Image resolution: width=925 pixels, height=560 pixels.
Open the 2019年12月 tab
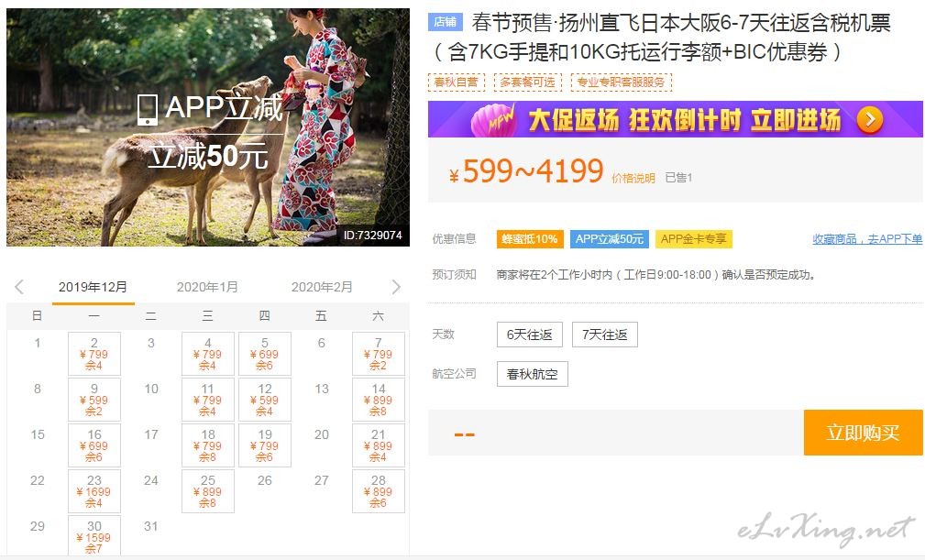pos(94,287)
